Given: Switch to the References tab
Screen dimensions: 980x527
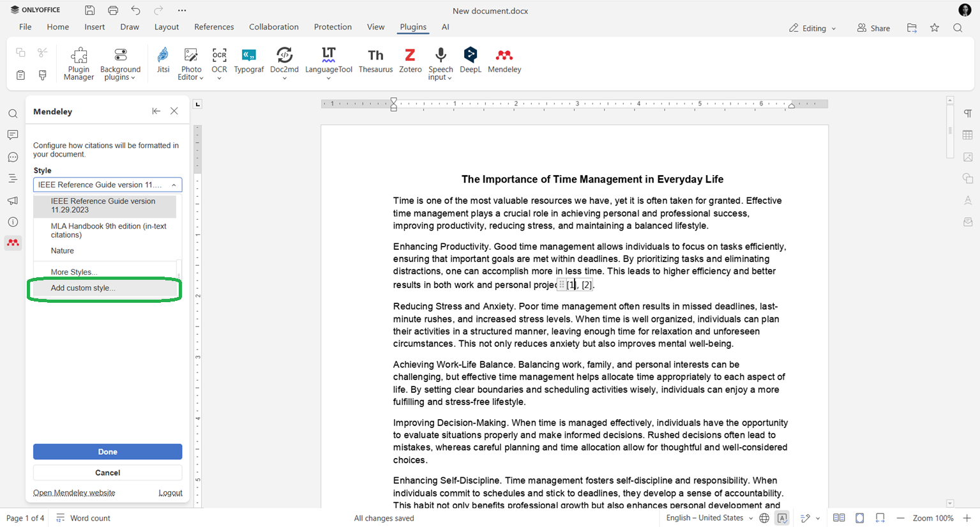Looking at the screenshot, I should pyautogui.click(x=214, y=27).
